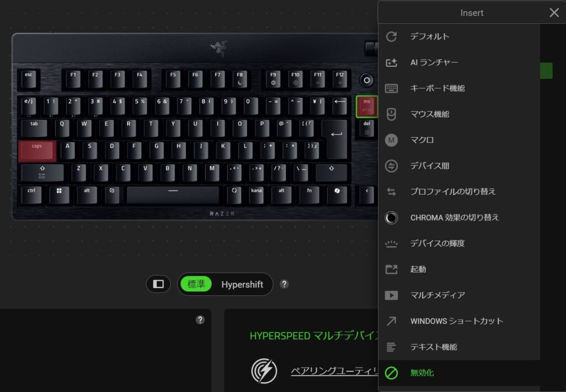This screenshot has height=392, width=566.
Task: Click the help question mark beside Hypershift
Action: [x=284, y=284]
